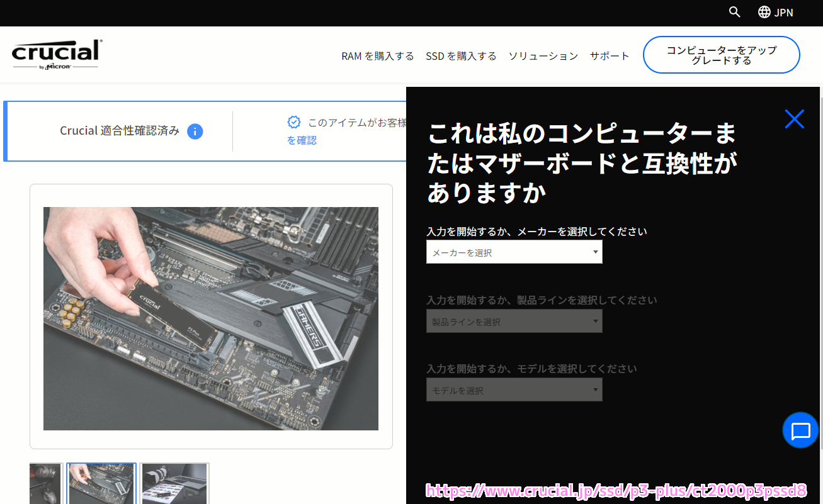The height and width of the screenshot is (504, 823).
Task: Close the compatibility panel with X
Action: pyautogui.click(x=794, y=119)
